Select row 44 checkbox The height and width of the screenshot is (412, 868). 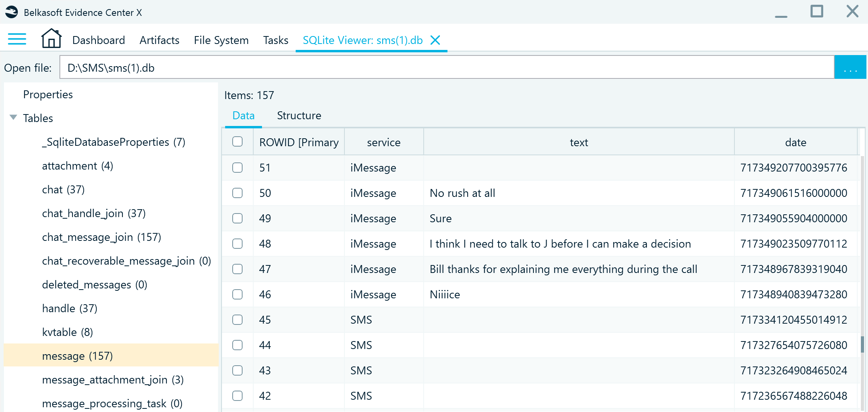point(237,345)
